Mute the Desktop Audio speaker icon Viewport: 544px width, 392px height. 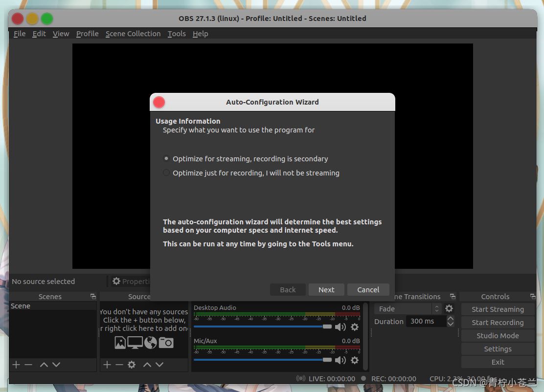[x=340, y=327]
